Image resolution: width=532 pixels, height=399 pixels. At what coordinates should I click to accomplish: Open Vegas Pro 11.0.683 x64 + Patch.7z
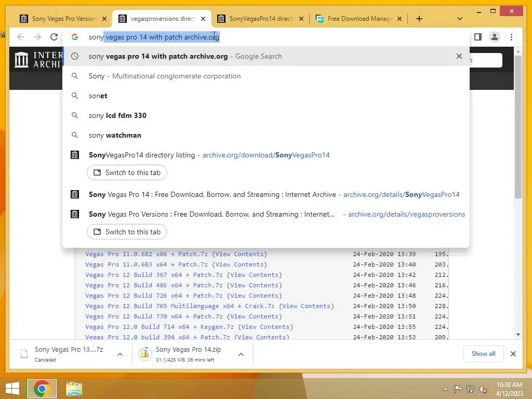pyautogui.click(x=146, y=264)
